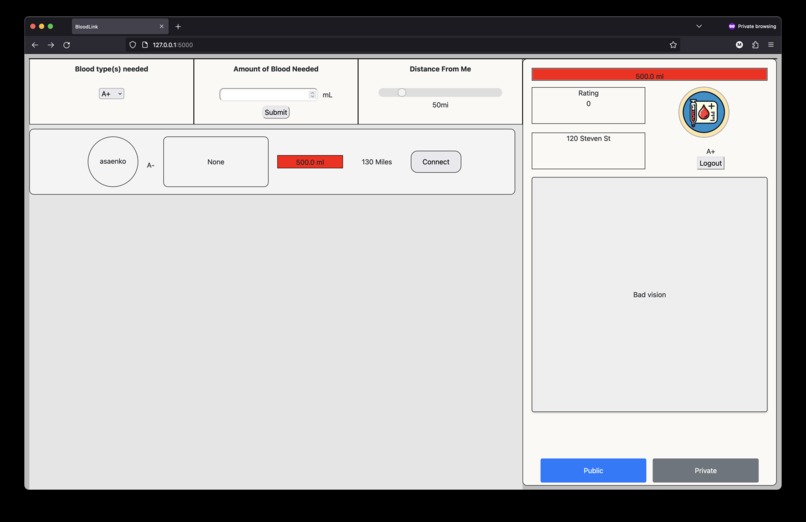Viewport: 806px width, 522px height.
Task: Set profile to Private
Action: (x=705, y=471)
